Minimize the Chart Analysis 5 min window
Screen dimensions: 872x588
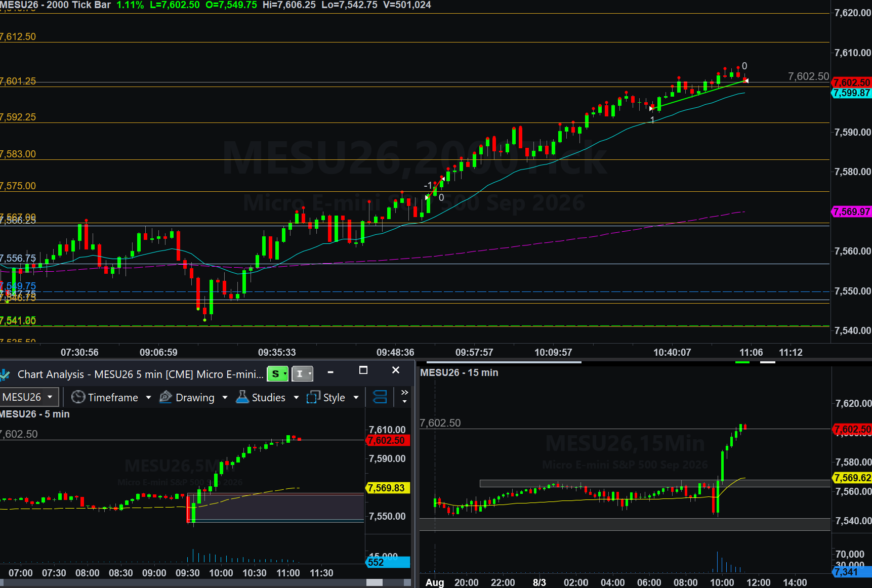coord(330,372)
